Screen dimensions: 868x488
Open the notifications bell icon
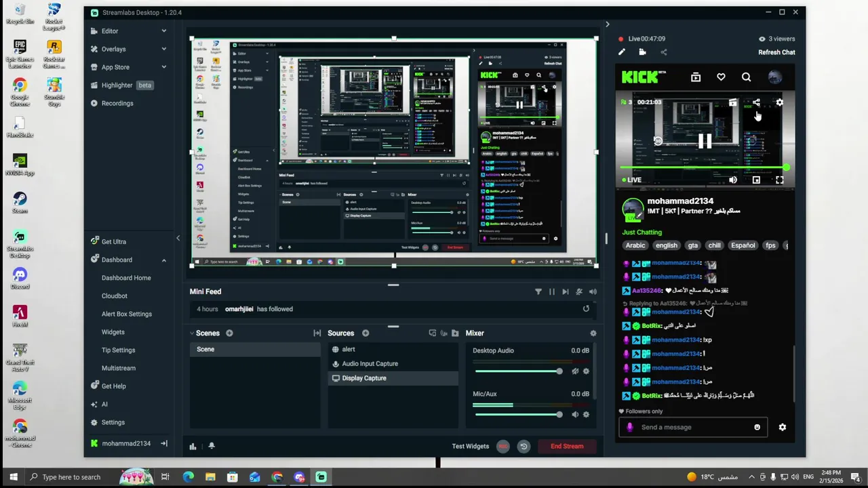pyautogui.click(x=212, y=446)
